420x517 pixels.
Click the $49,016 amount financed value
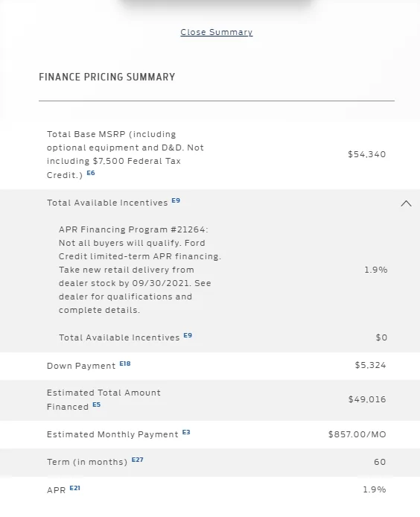[x=367, y=399]
